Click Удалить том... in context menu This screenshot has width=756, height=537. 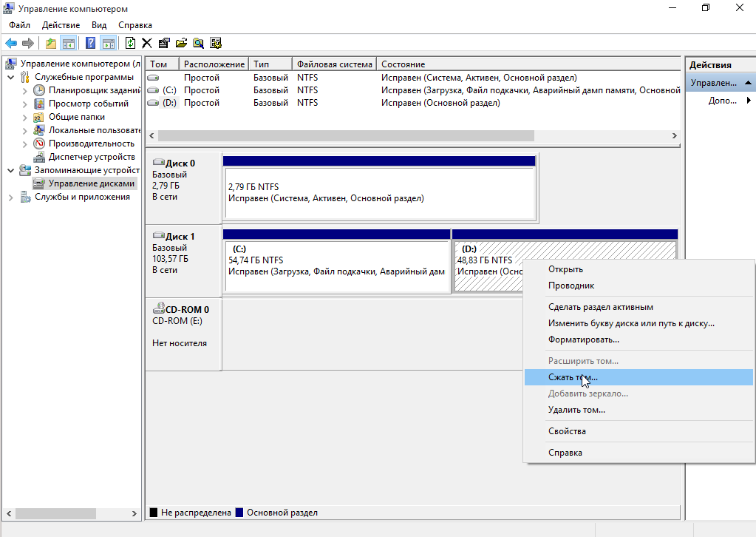(x=576, y=410)
